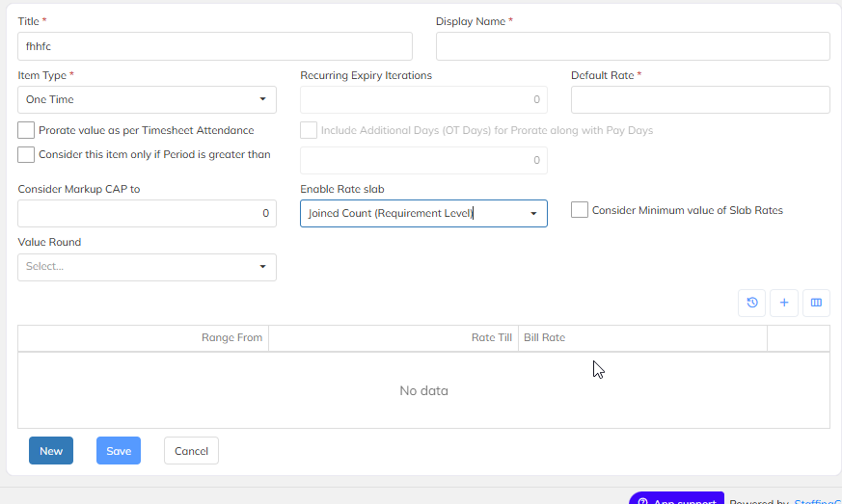Open the column chooser icon
Viewport: 842px width, 504px height.
point(816,303)
